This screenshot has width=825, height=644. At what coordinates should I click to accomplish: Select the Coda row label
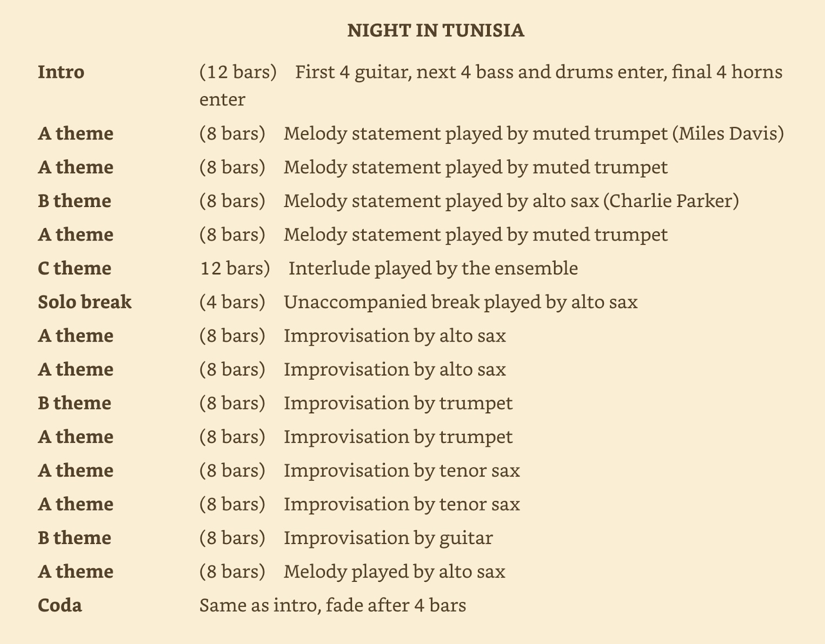pos(60,605)
